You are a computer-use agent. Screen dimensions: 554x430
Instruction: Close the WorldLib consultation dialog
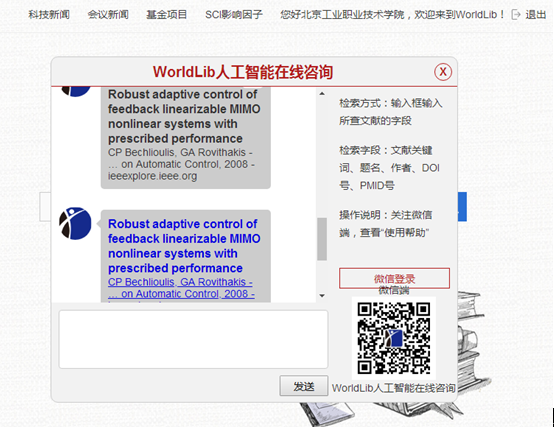(443, 72)
